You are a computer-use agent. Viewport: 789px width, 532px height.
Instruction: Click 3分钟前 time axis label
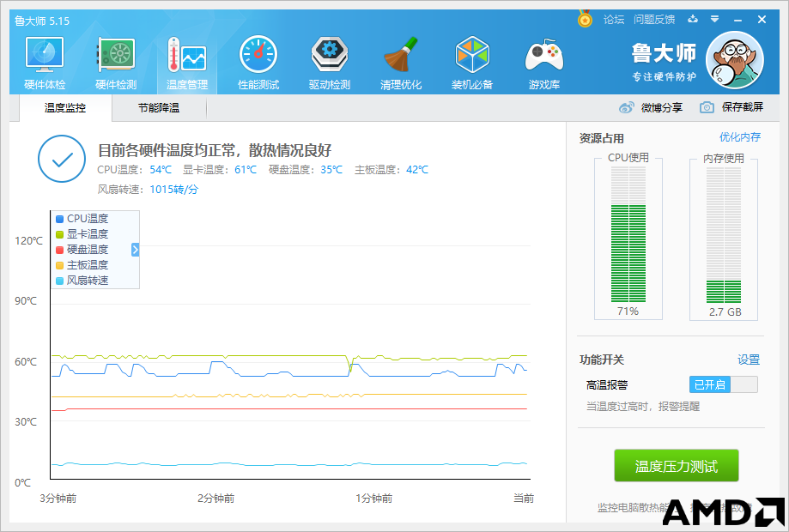[x=58, y=499]
